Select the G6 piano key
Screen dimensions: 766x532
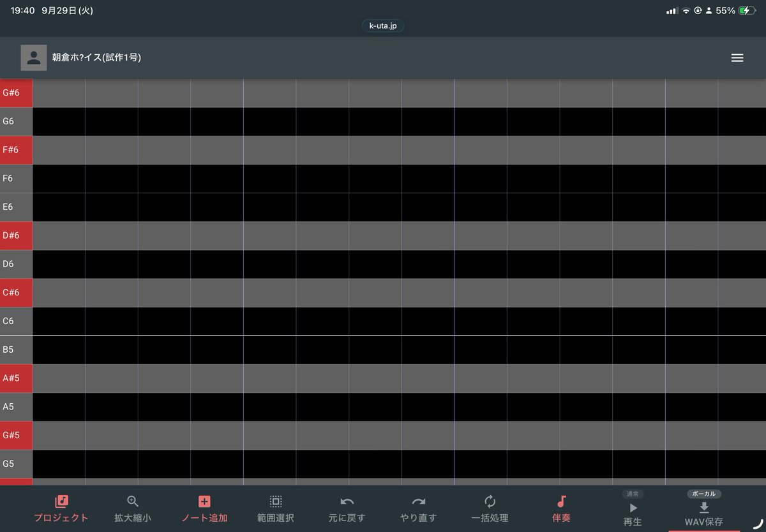(16, 121)
